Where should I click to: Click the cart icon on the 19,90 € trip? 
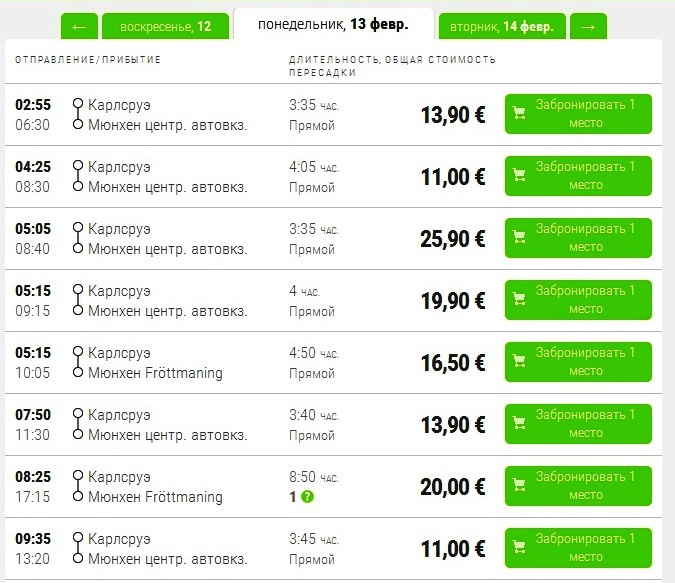pyautogui.click(x=519, y=300)
